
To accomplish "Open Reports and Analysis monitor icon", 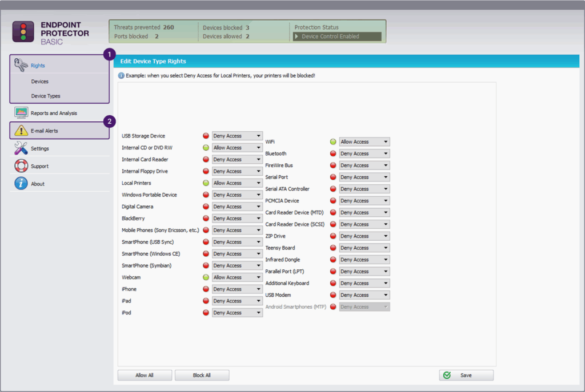I will tap(21, 113).
